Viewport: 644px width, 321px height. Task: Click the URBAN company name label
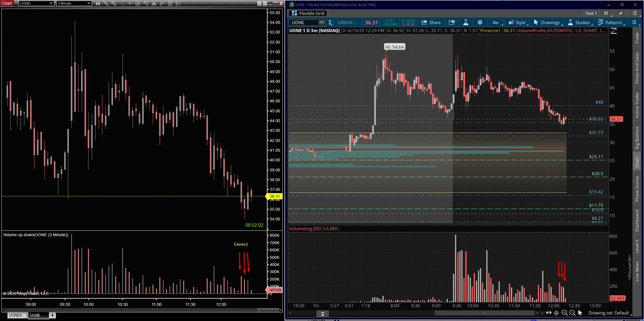pos(347,22)
